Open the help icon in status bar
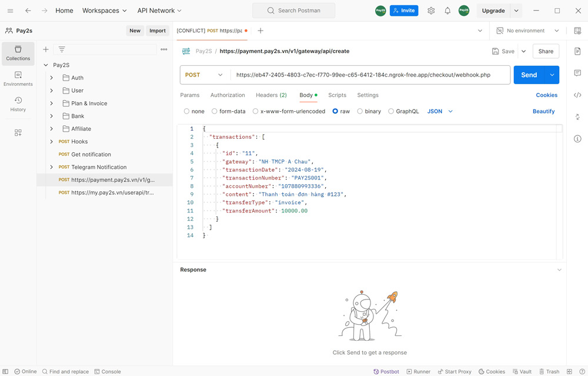 (582, 371)
